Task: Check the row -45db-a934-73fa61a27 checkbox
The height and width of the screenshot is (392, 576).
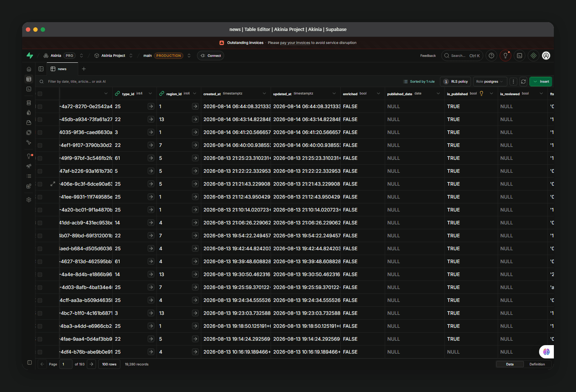Action: (40, 120)
